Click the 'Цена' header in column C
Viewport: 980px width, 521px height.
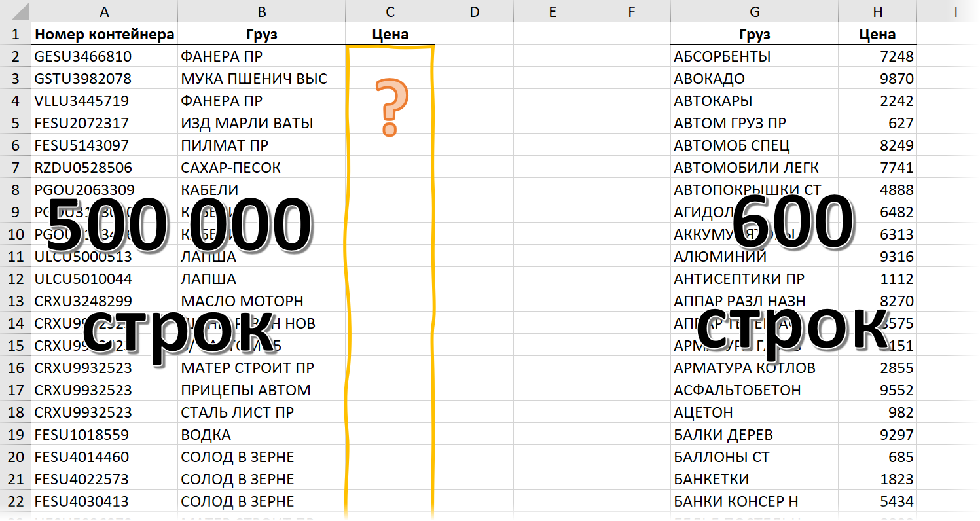390,34
